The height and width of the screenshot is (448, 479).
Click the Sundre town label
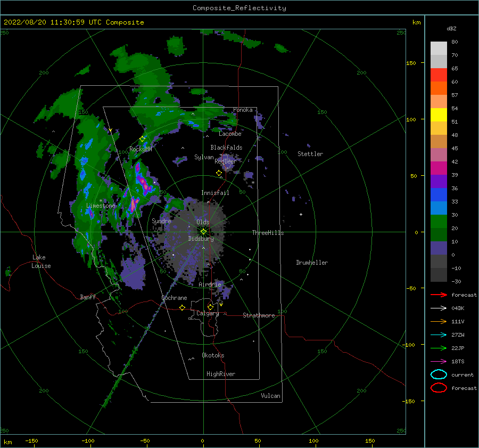click(x=161, y=221)
